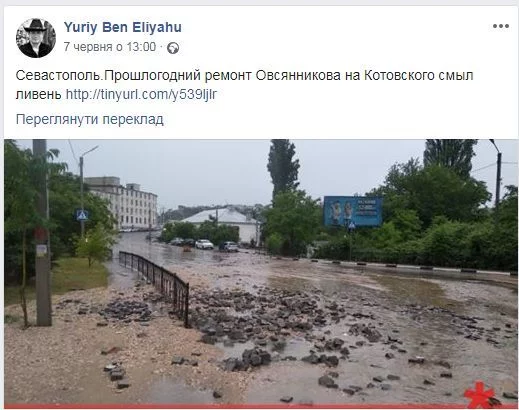Click the pedestrian crossing sign in photo
Image resolution: width=519 pixels, height=410 pixels.
82,215
